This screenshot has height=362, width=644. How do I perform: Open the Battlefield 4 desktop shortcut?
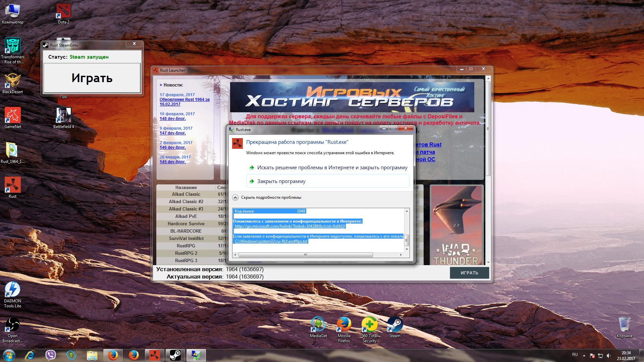63,118
